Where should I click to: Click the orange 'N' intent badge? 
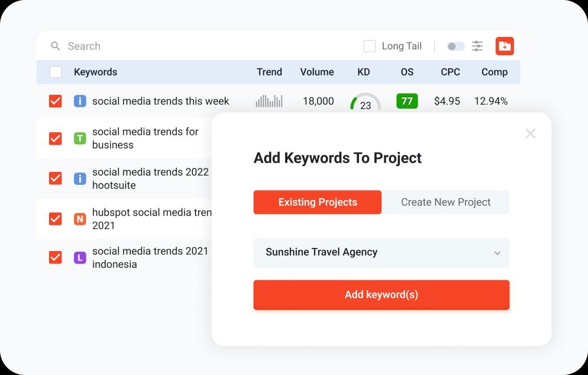click(x=80, y=219)
